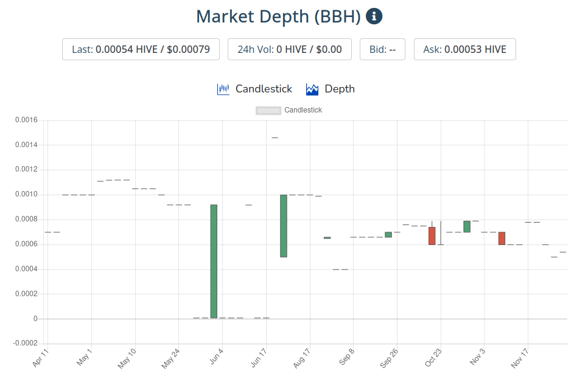This screenshot has width=588, height=385.
Task: Click the tall green candle near Jun 4
Action: (x=214, y=262)
